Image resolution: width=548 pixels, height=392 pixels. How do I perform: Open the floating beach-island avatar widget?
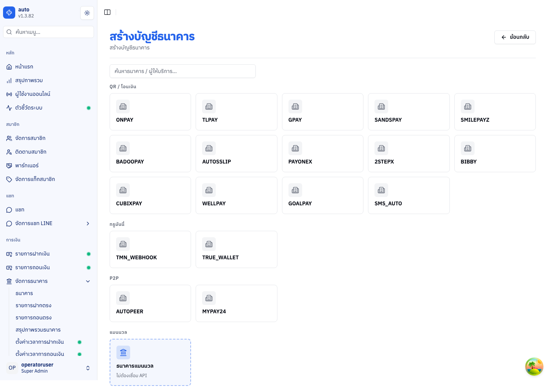tap(534, 367)
